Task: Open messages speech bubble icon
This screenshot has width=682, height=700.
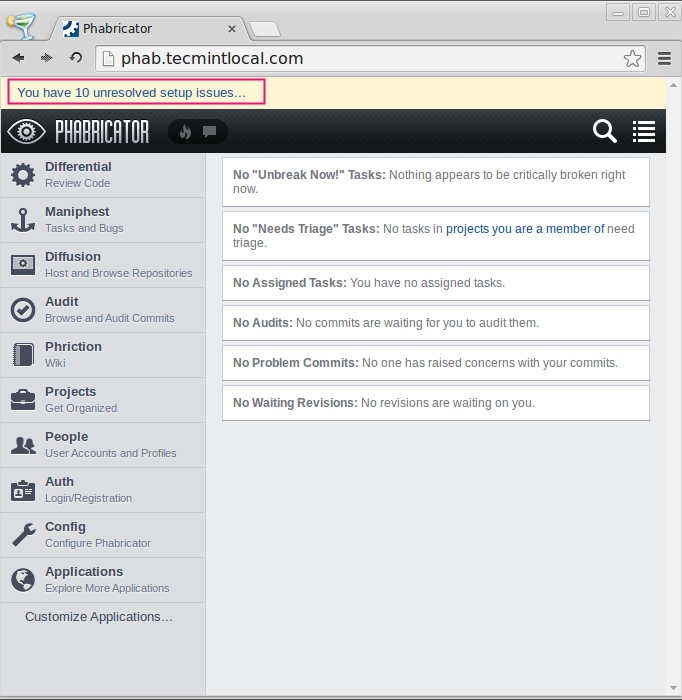Action: [209, 131]
